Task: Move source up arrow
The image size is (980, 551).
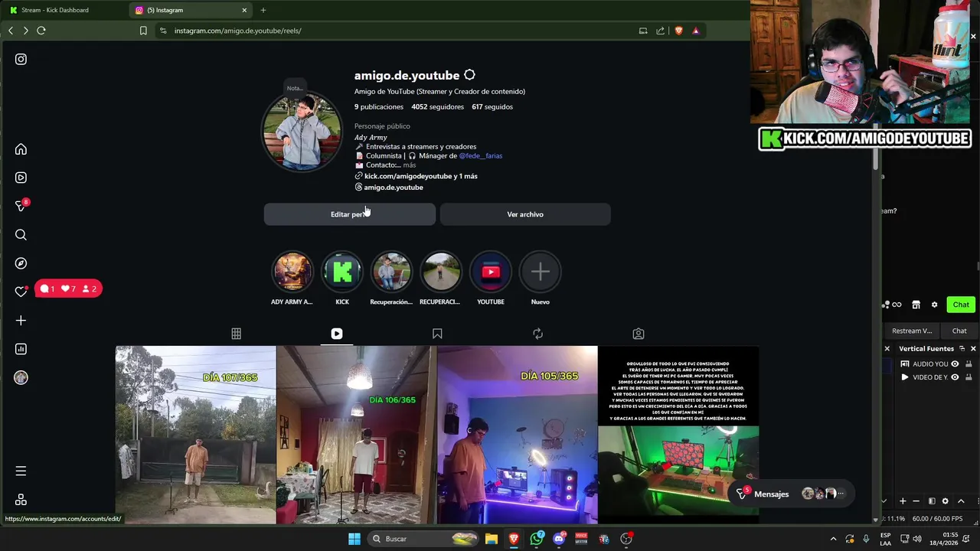Action: click(961, 501)
